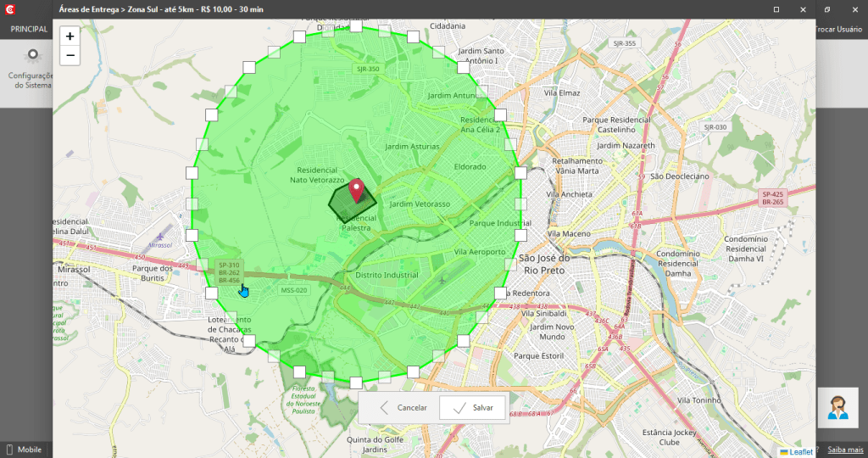
Task: Open the PRINCIPAL menu tab
Action: 29,29
